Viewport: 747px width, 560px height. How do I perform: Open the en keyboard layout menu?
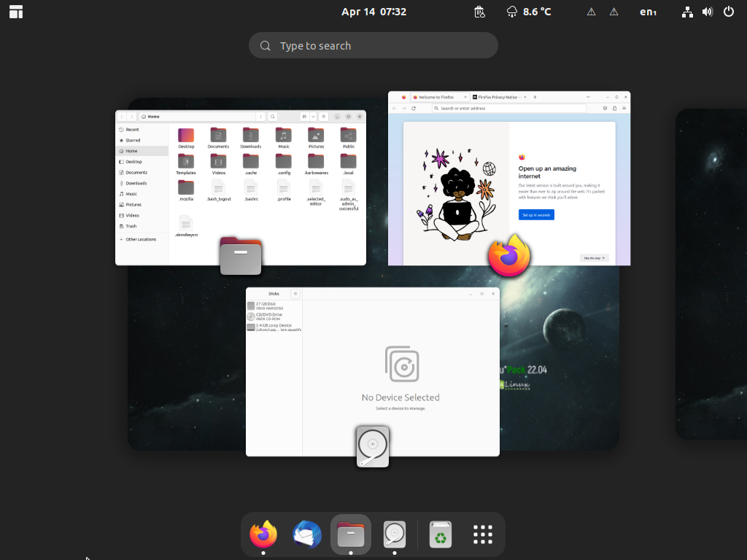click(x=648, y=12)
